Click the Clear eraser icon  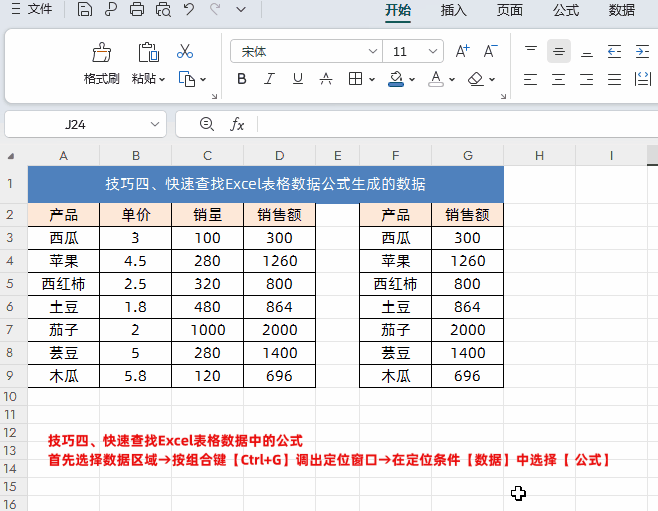click(476, 79)
